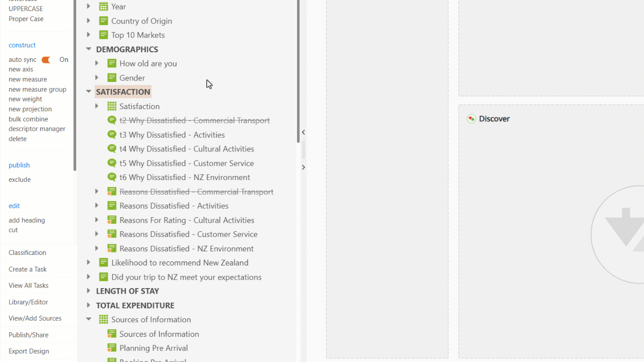The width and height of the screenshot is (644, 362).
Task: Open the Classification menu item
Action: pos(27,253)
